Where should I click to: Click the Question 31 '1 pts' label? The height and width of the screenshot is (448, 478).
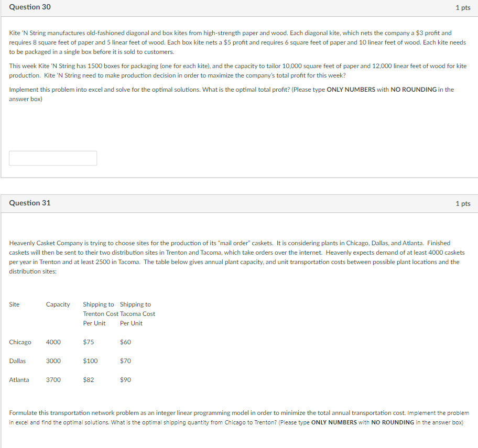pos(463,204)
